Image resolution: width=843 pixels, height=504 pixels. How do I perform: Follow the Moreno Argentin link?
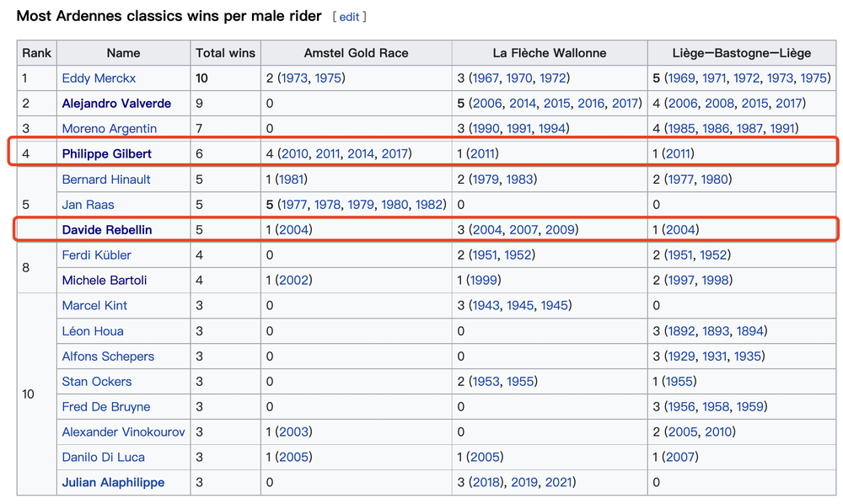pyautogui.click(x=109, y=128)
